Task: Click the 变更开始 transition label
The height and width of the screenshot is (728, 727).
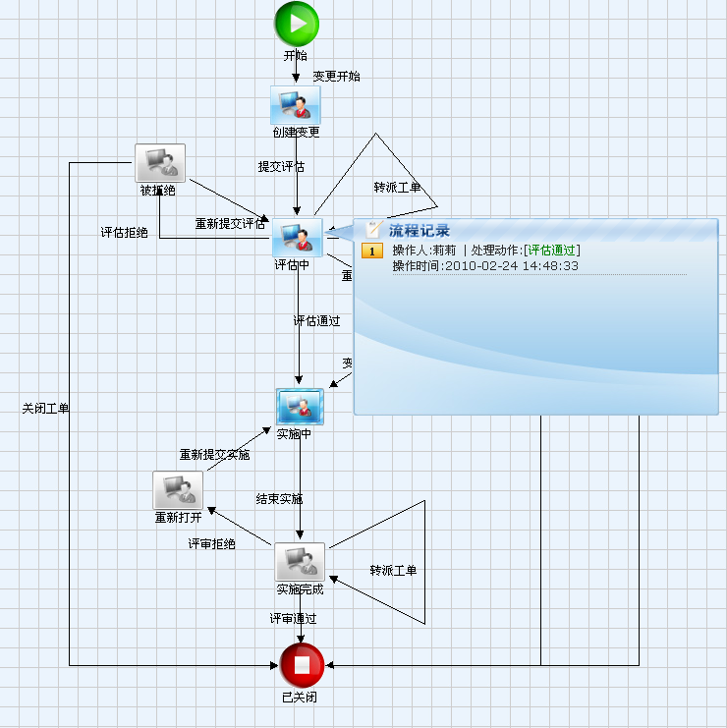Action: 336,76
